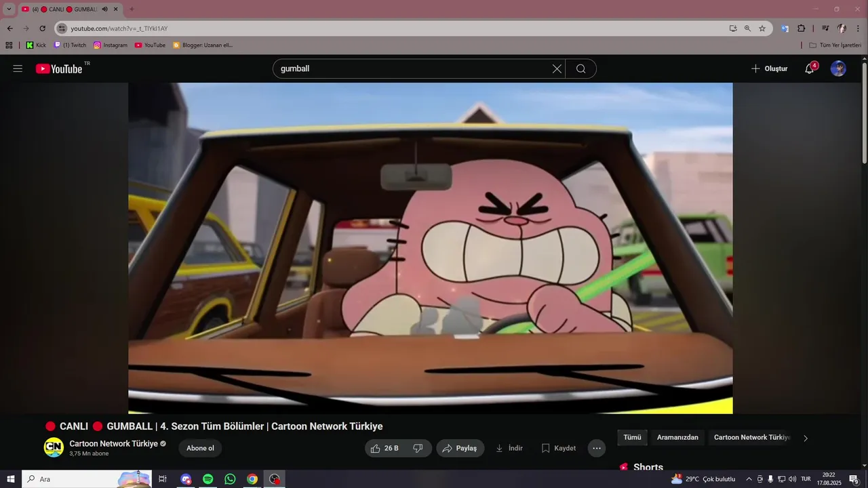The height and width of the screenshot is (488, 868).
Task: Open Cartoon Network Türkiye channel name
Action: (x=113, y=444)
